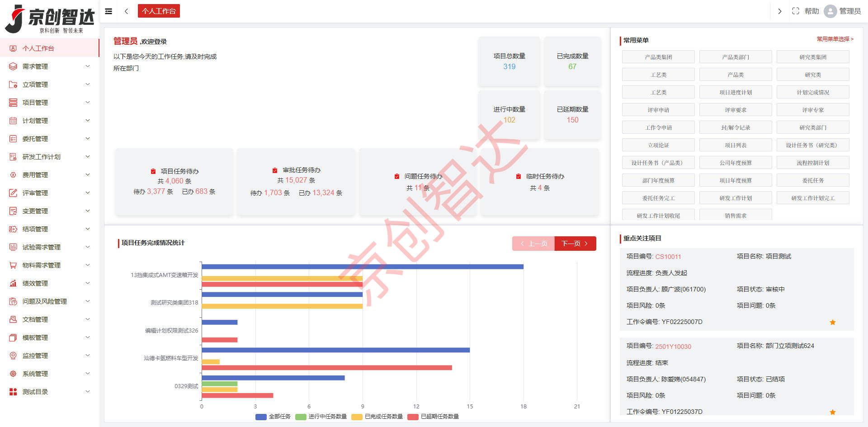Select the 个人工作台 tab at top

click(x=159, y=11)
